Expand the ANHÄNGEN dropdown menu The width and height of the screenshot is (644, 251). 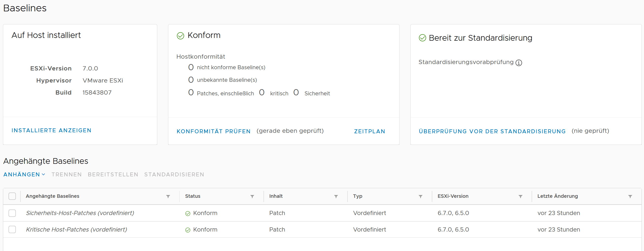click(24, 175)
